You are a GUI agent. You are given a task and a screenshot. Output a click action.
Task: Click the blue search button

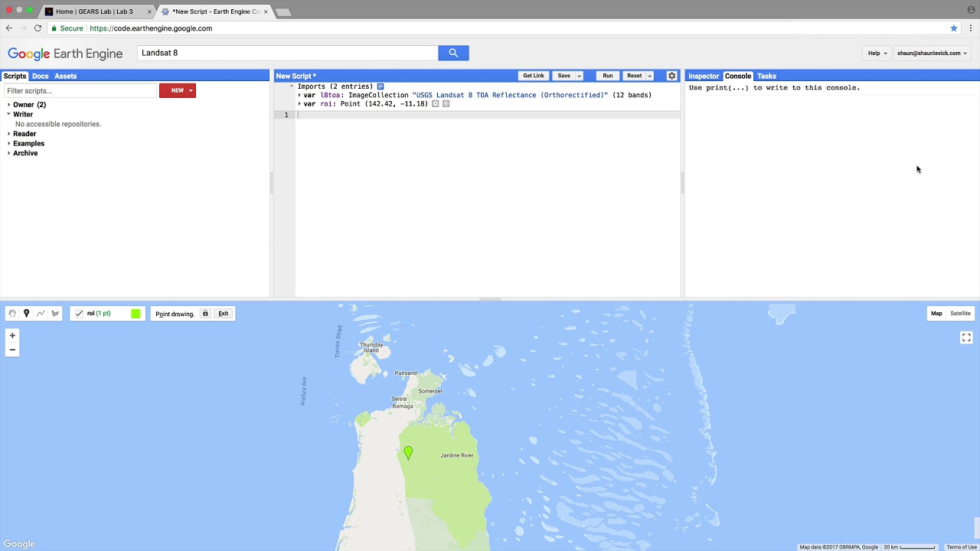[x=453, y=53]
